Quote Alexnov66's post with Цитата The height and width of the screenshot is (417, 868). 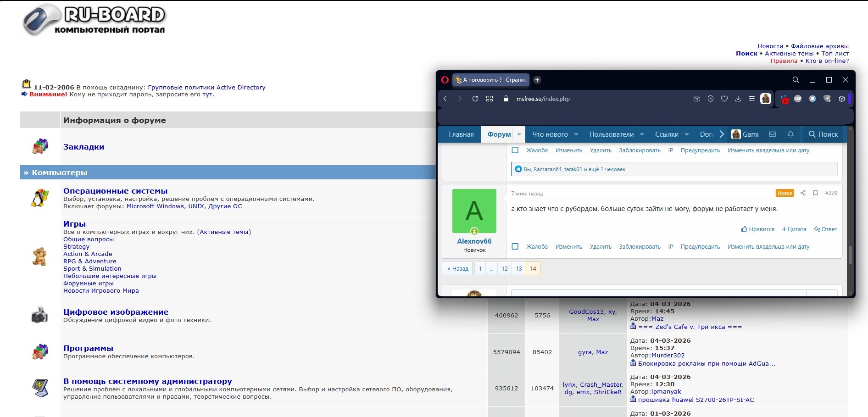(x=794, y=229)
